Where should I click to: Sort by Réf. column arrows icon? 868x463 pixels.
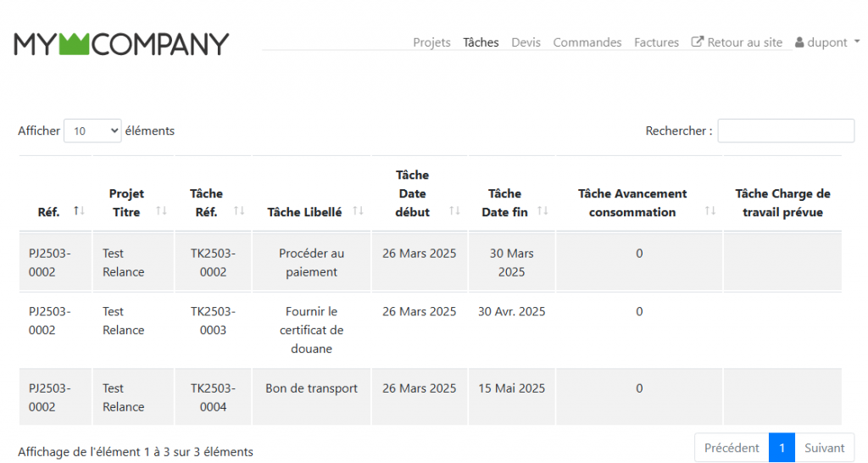[x=79, y=211]
